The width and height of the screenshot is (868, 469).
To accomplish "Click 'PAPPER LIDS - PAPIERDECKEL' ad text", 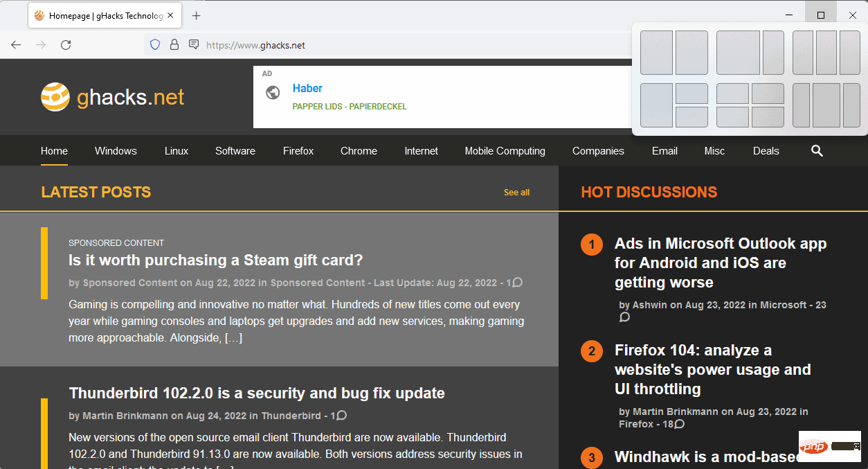I will [x=350, y=107].
